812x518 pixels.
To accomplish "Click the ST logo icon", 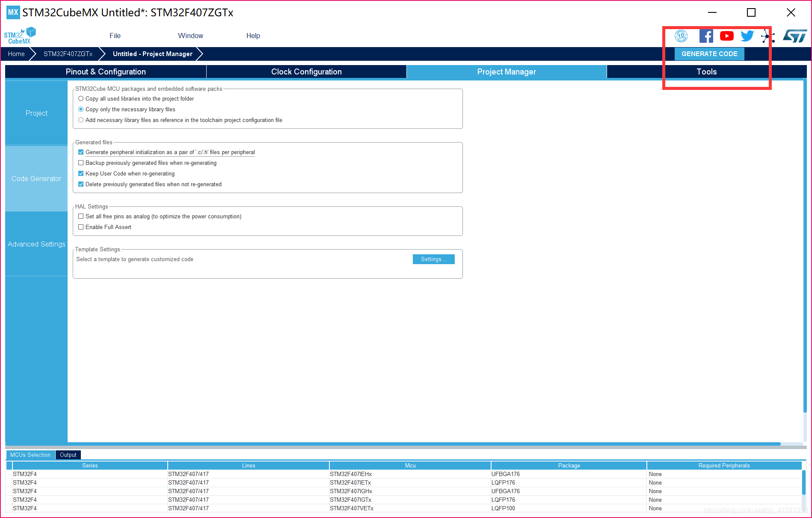I will pyautogui.click(x=795, y=36).
